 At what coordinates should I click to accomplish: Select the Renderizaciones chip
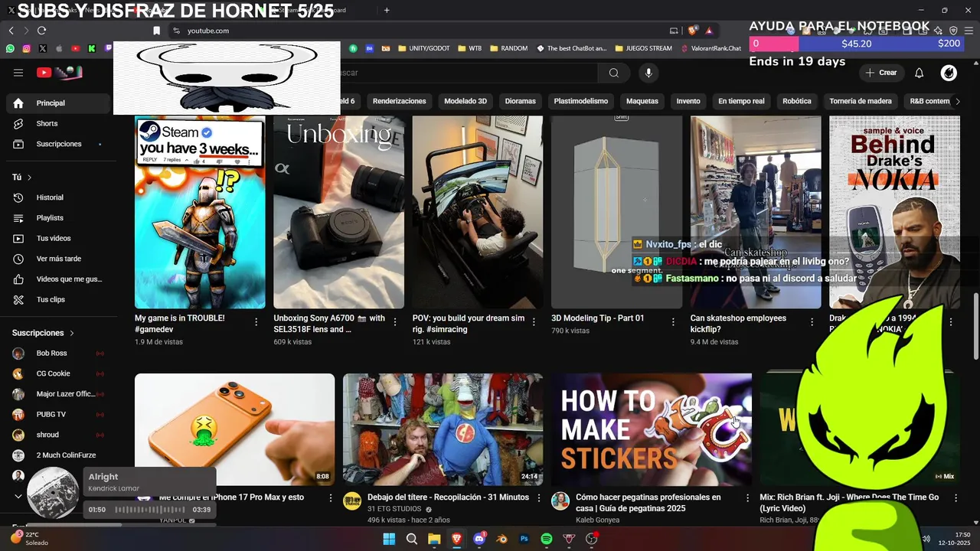click(x=399, y=101)
